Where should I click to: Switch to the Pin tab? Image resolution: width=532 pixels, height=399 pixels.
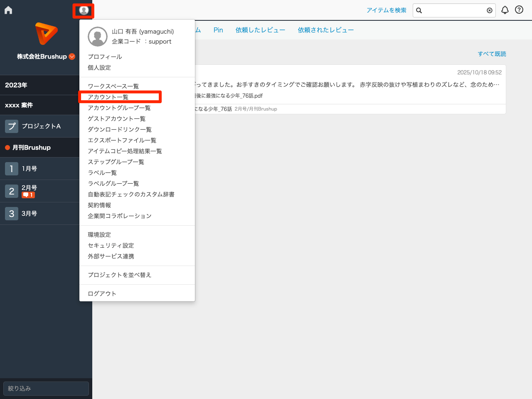(218, 30)
